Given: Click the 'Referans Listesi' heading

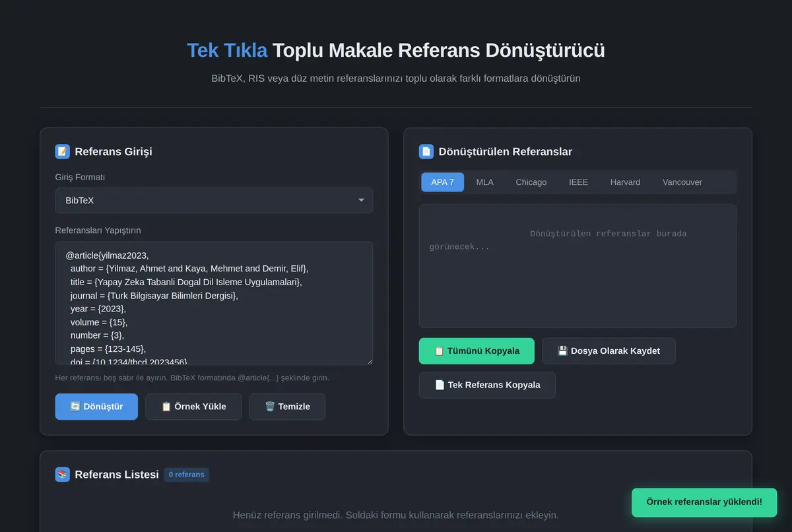Looking at the screenshot, I should pos(117,475).
